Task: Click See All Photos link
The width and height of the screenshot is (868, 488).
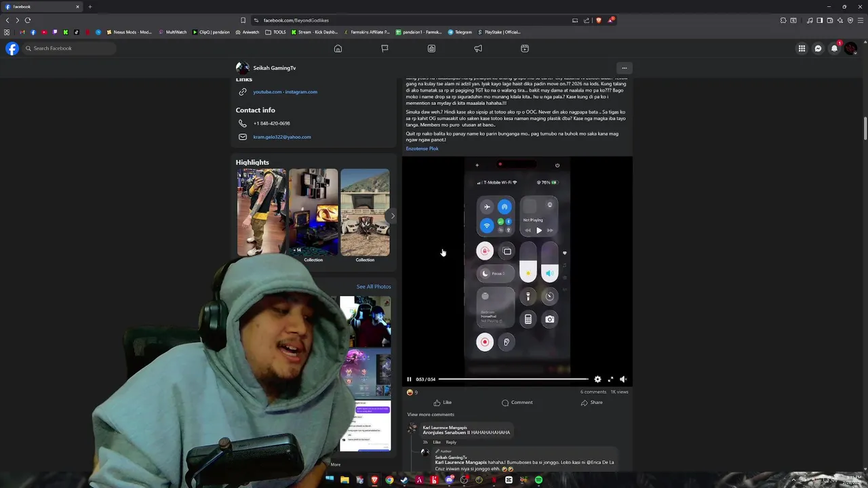Action: pyautogui.click(x=374, y=287)
